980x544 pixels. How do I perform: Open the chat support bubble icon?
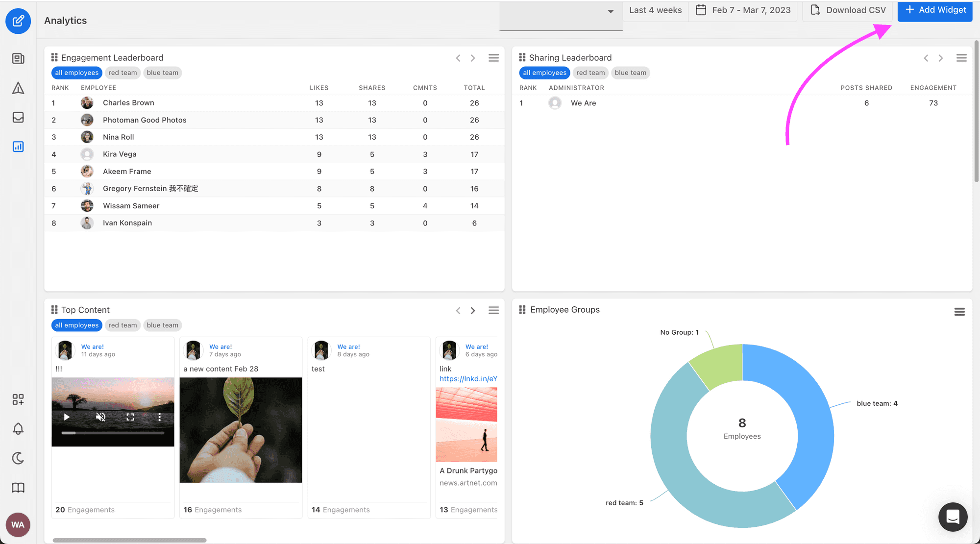pyautogui.click(x=953, y=517)
